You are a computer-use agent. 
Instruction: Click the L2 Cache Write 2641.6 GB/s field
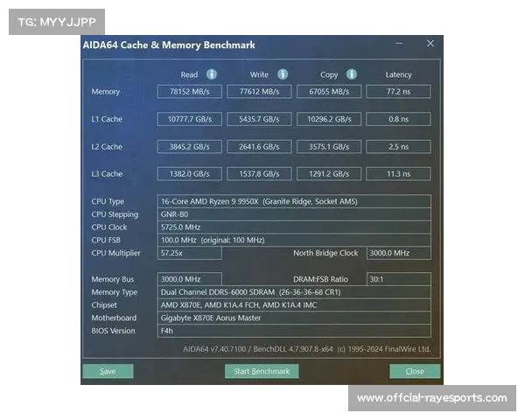pos(259,146)
